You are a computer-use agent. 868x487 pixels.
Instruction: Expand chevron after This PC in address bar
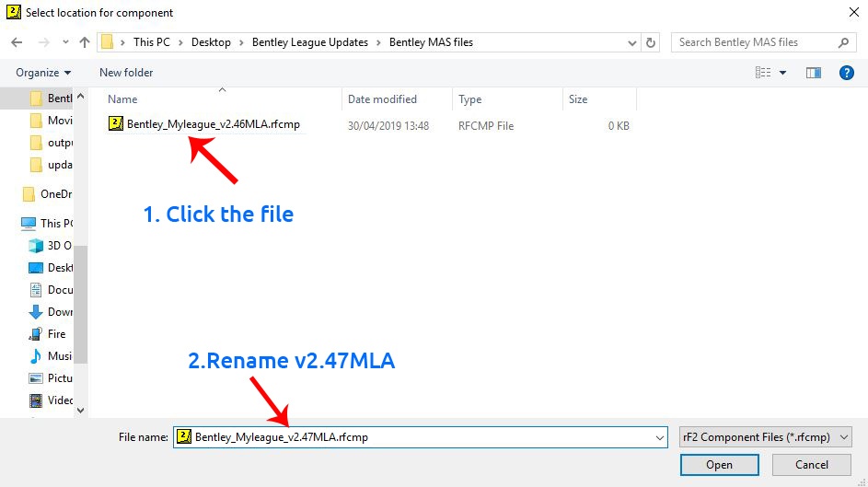tap(180, 42)
